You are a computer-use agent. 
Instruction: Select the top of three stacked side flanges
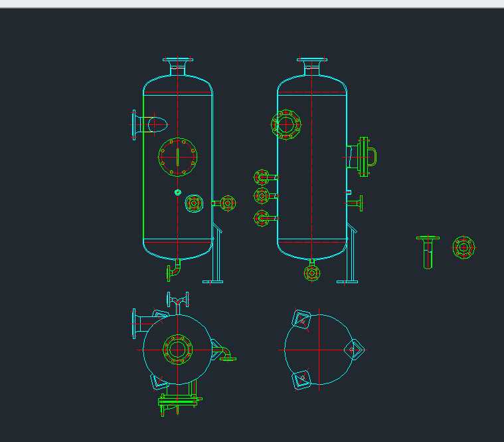point(262,177)
